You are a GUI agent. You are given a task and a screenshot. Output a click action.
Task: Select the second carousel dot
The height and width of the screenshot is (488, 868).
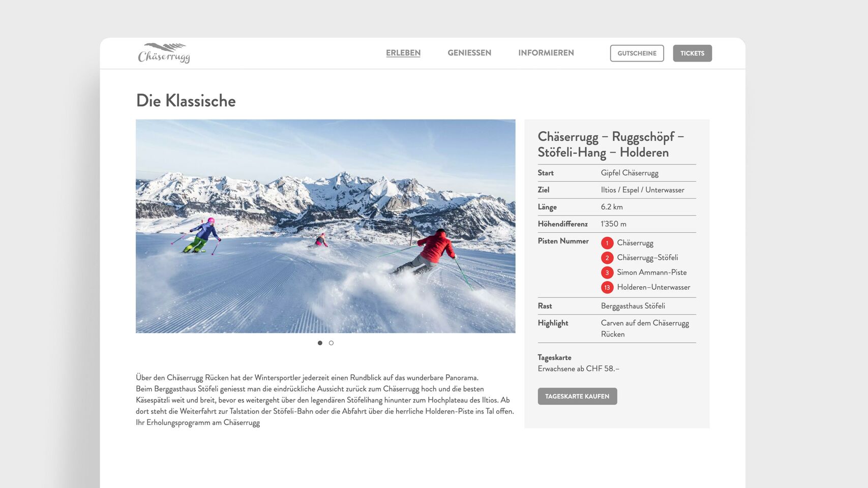click(x=331, y=343)
